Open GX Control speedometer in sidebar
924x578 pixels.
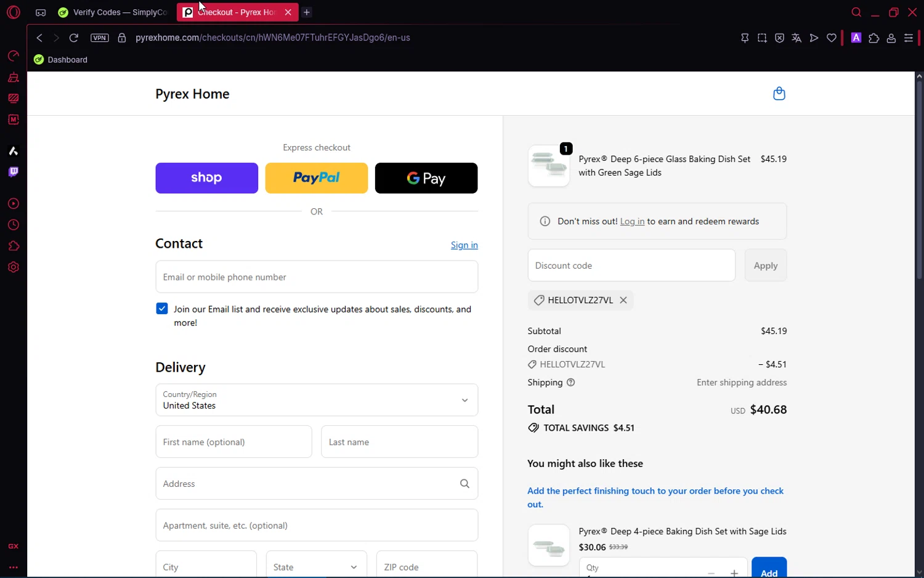pyautogui.click(x=14, y=56)
